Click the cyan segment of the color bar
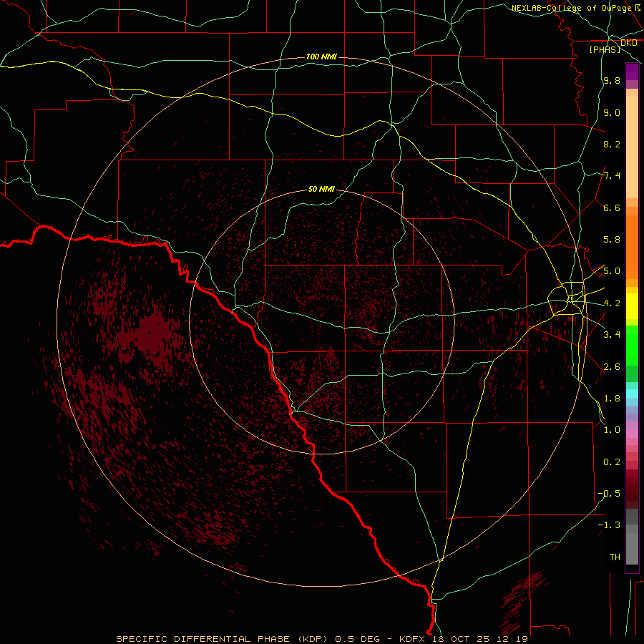This screenshot has height=644, width=644. click(632, 394)
